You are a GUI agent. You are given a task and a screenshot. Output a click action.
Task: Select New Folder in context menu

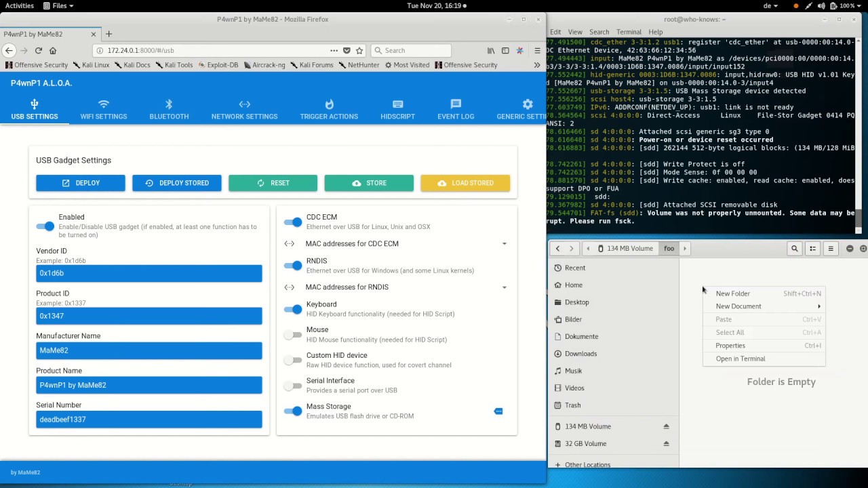tap(764, 293)
